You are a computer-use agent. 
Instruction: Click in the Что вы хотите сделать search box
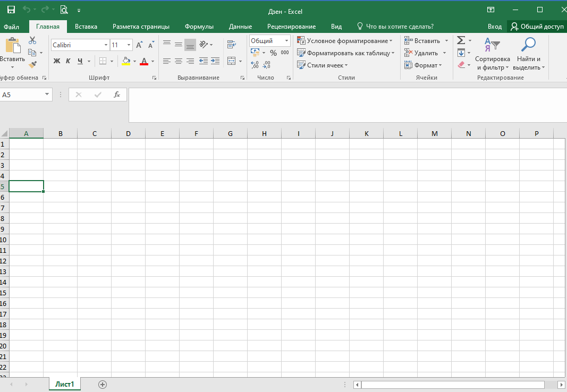pos(395,27)
